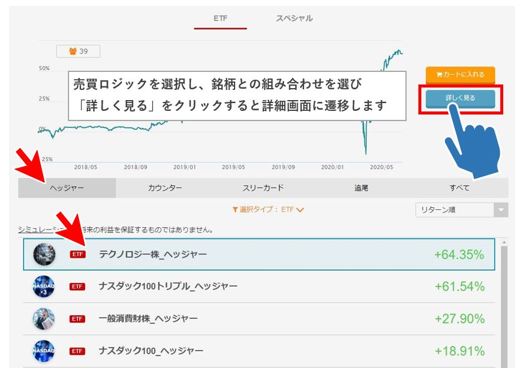Click the ETF badge beside ナスダック100トリプル
Screen dimensions: 526x378
click(77, 286)
